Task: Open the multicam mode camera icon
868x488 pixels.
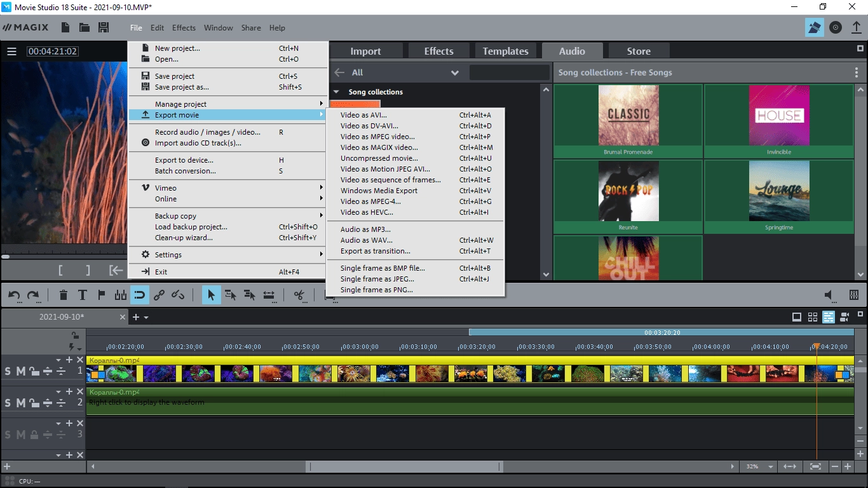Action: (x=844, y=317)
